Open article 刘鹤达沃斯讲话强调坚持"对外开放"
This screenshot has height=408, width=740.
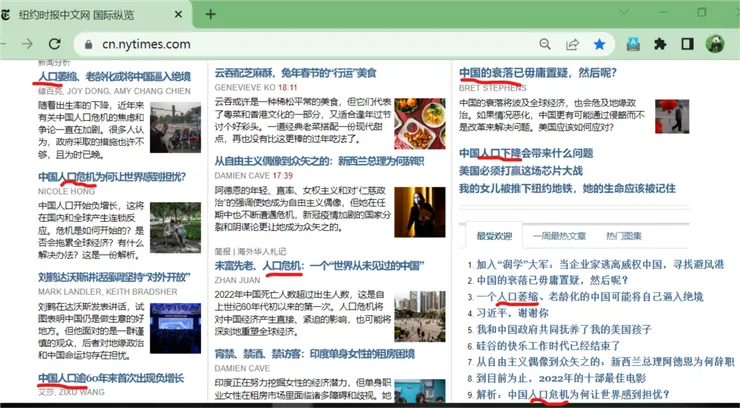114,277
